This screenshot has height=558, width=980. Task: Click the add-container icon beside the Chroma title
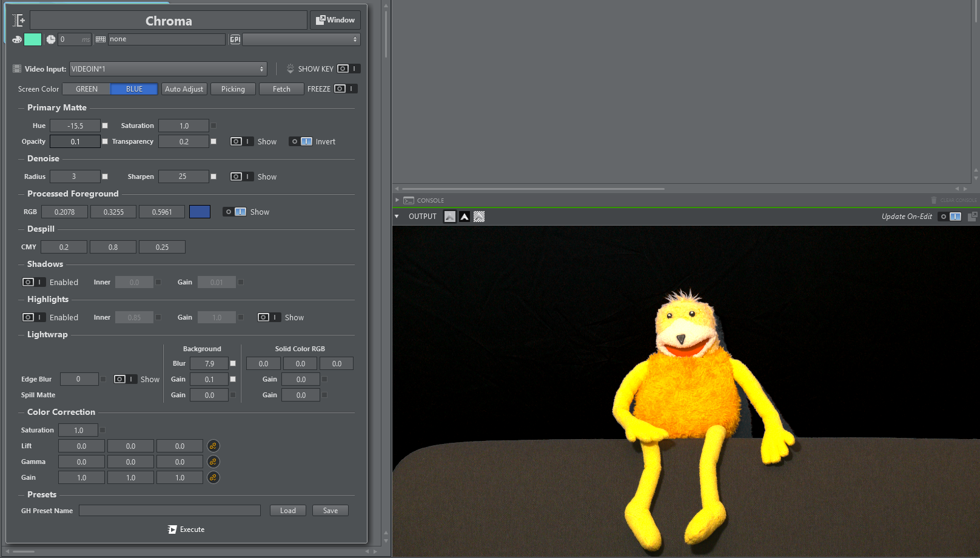(x=19, y=20)
